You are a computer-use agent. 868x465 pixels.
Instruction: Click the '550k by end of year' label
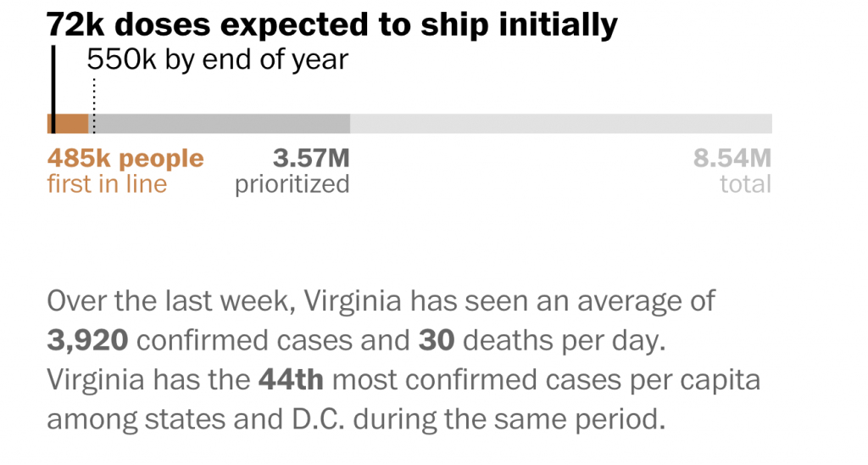tap(218, 60)
